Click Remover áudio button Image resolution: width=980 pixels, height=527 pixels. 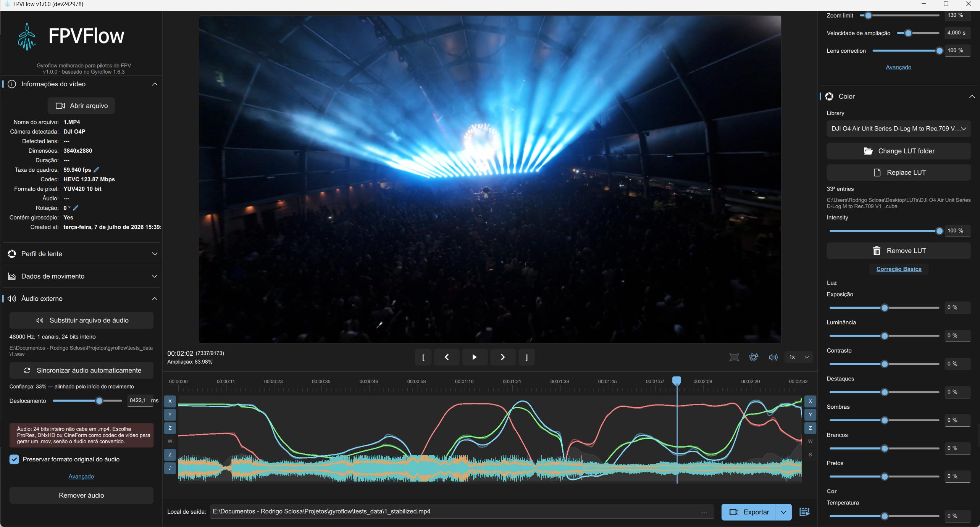pyautogui.click(x=81, y=495)
